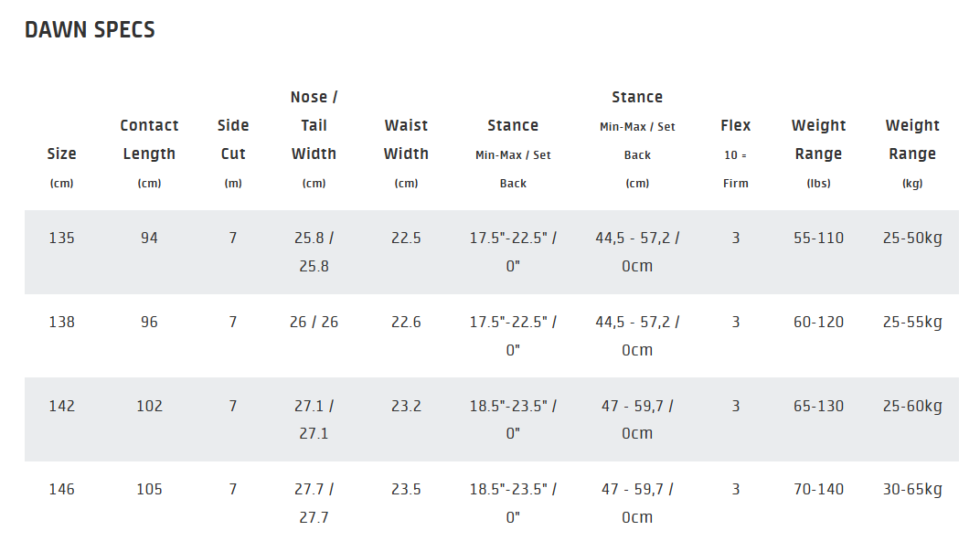Click the Side Cut column header
This screenshot has width=980, height=541.
233,140
